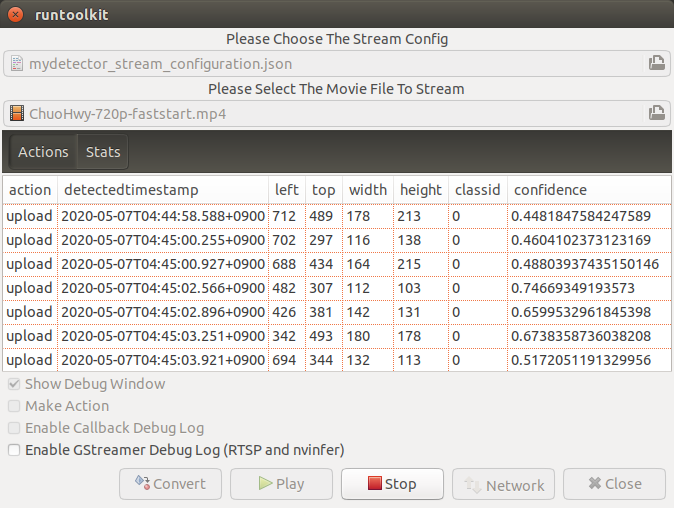Click left value 702
This screenshot has height=508, width=674.
point(284,240)
